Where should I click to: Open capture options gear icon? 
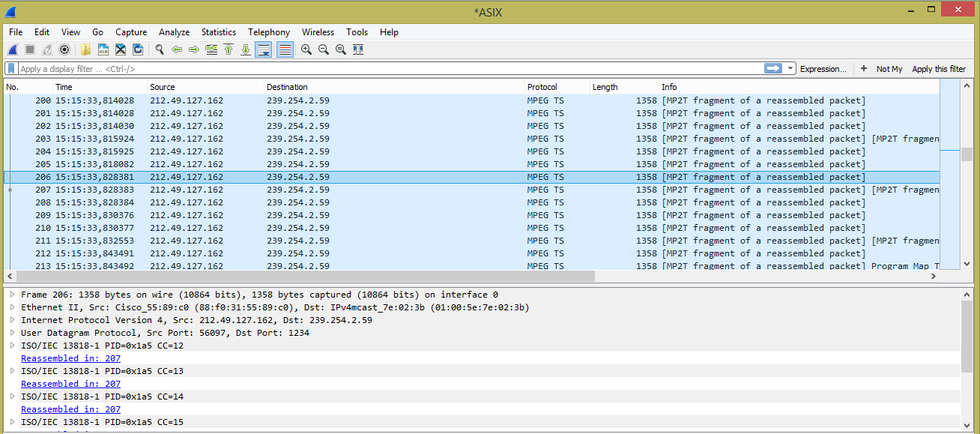(64, 49)
